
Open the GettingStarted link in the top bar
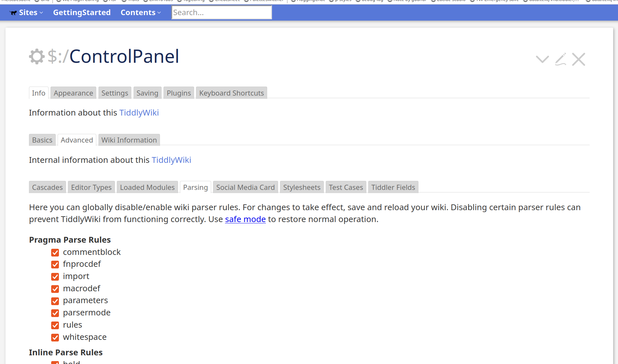tap(82, 13)
